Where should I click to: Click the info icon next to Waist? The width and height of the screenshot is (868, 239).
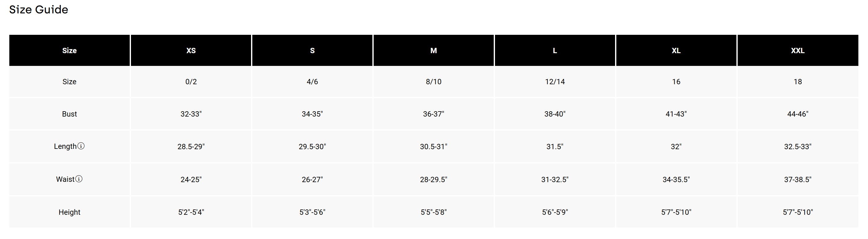tap(79, 179)
